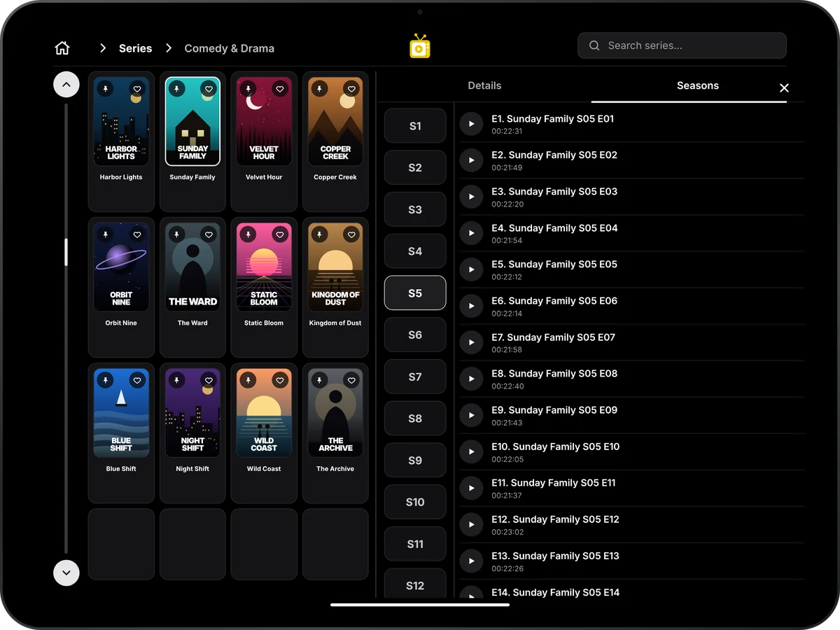This screenshot has height=630, width=840.
Task: Close the series details panel
Action: (784, 87)
